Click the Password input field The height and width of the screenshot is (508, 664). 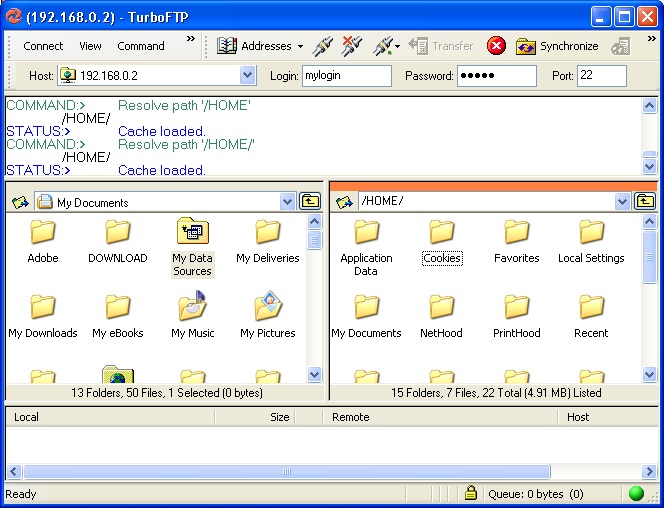point(497,76)
